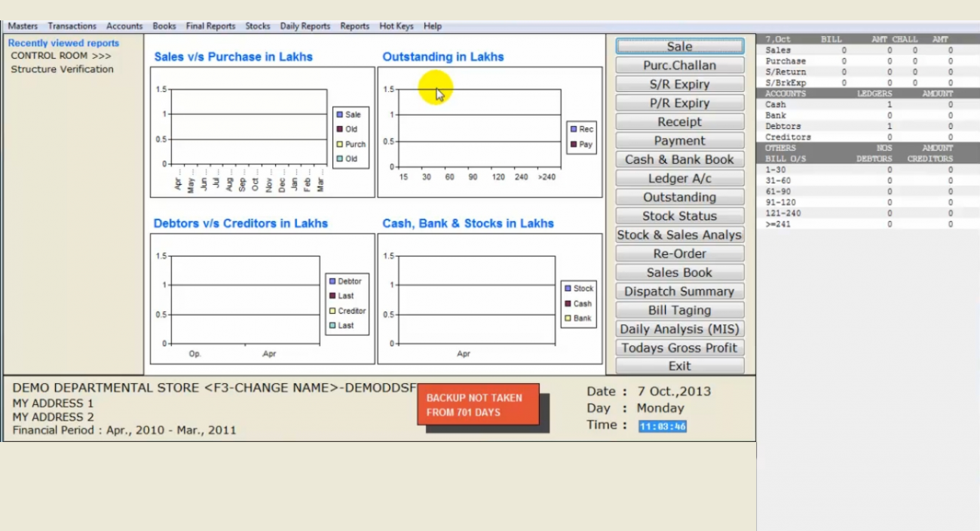
Task: Click the Recently viewed reports heading
Action: coord(63,43)
